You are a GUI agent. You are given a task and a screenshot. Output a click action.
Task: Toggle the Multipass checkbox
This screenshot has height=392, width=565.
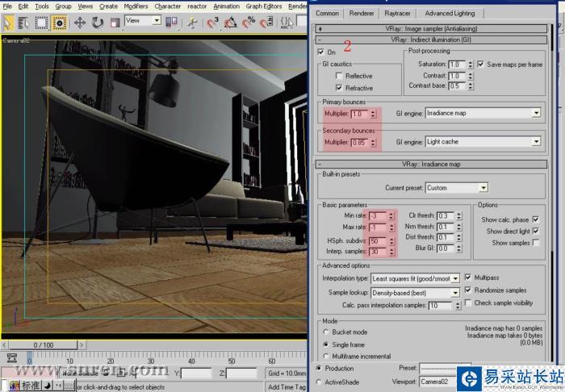tap(467, 277)
